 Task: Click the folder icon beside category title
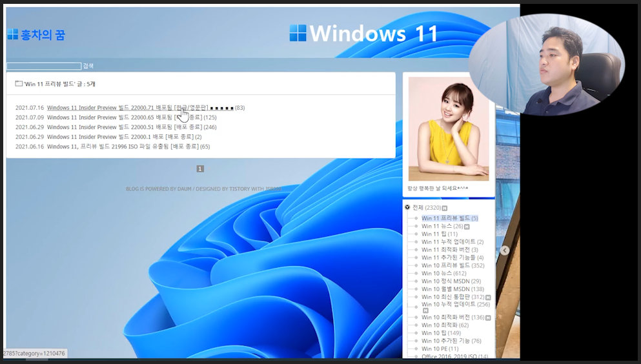[19, 83]
